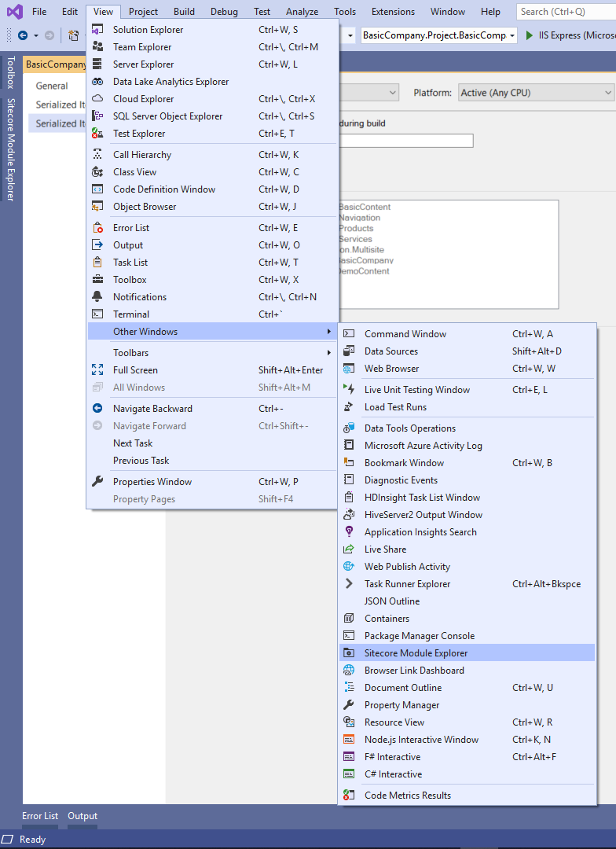Click the Visual Studio logo icon
This screenshot has height=849, width=616.
(x=15, y=11)
